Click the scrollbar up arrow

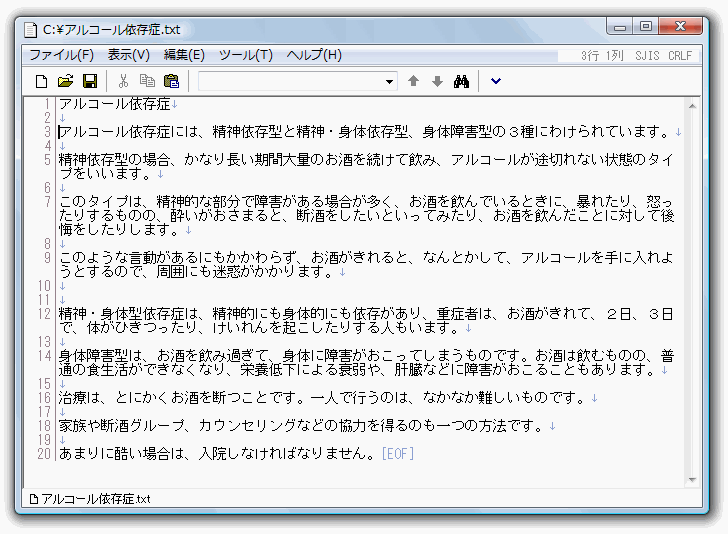pyautogui.click(x=692, y=106)
